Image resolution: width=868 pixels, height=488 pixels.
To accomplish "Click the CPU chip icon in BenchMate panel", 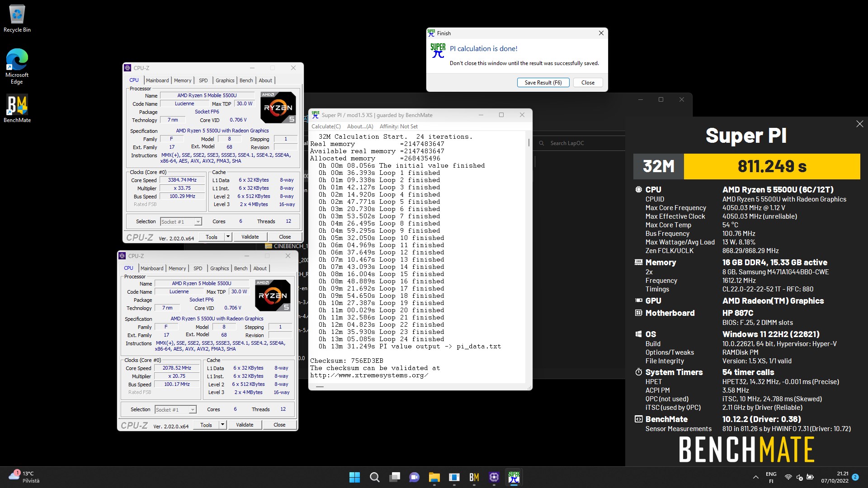I will [638, 190].
